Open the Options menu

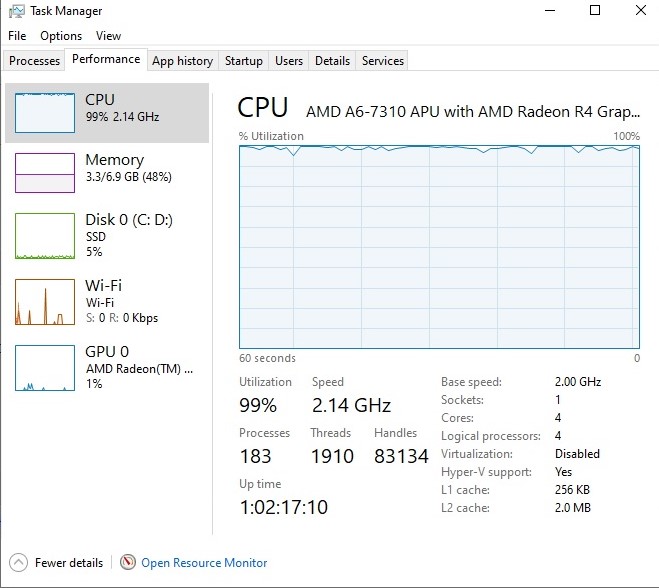pyautogui.click(x=61, y=36)
